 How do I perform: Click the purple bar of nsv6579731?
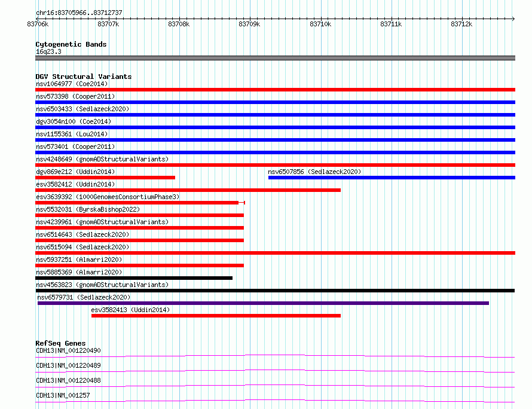tap(263, 303)
